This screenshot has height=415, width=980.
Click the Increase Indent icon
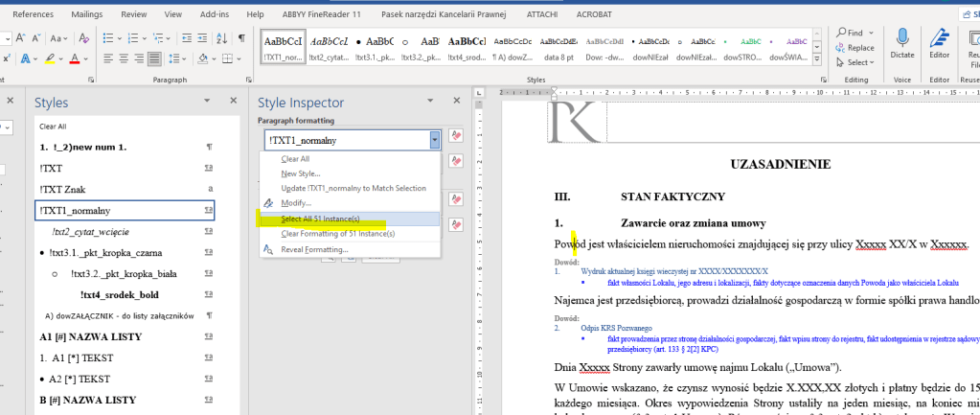tap(202, 36)
